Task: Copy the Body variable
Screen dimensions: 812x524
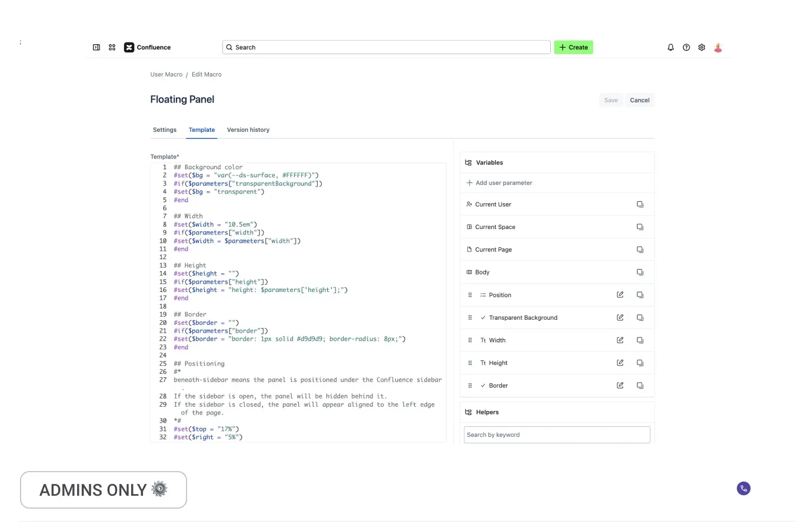Action: tap(640, 272)
